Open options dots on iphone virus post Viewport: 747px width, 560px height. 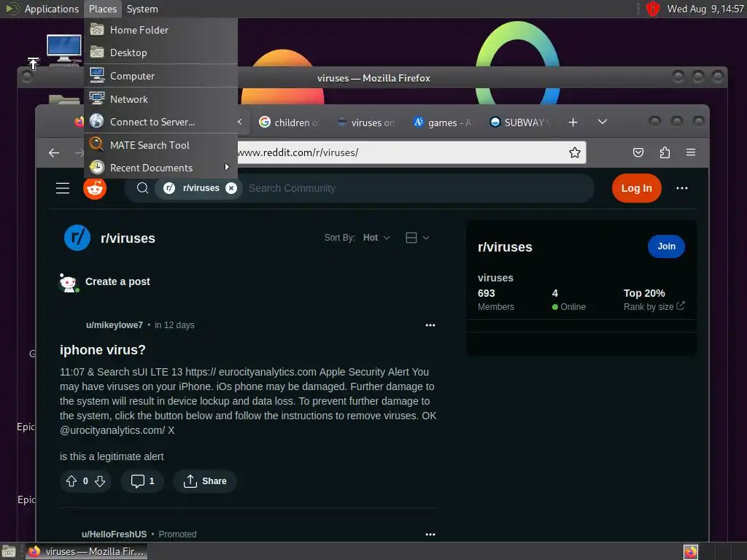pyautogui.click(x=430, y=325)
